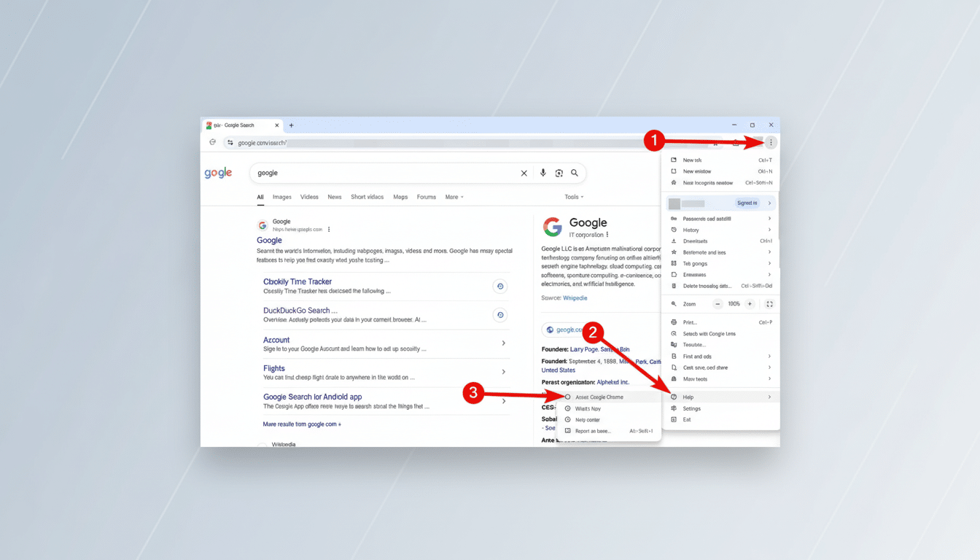Image resolution: width=980 pixels, height=560 pixels.
Task: Open the Wikipedia source link
Action: click(575, 297)
